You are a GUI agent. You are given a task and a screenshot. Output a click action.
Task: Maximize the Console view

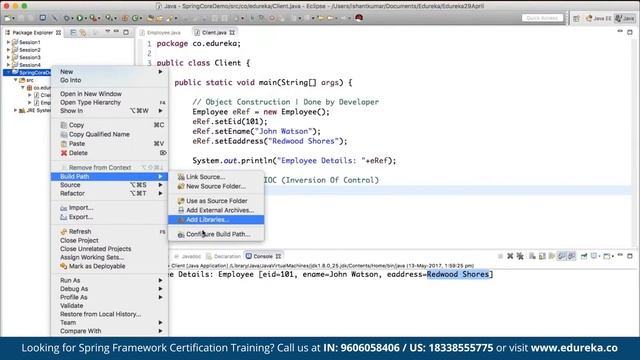(x=630, y=256)
